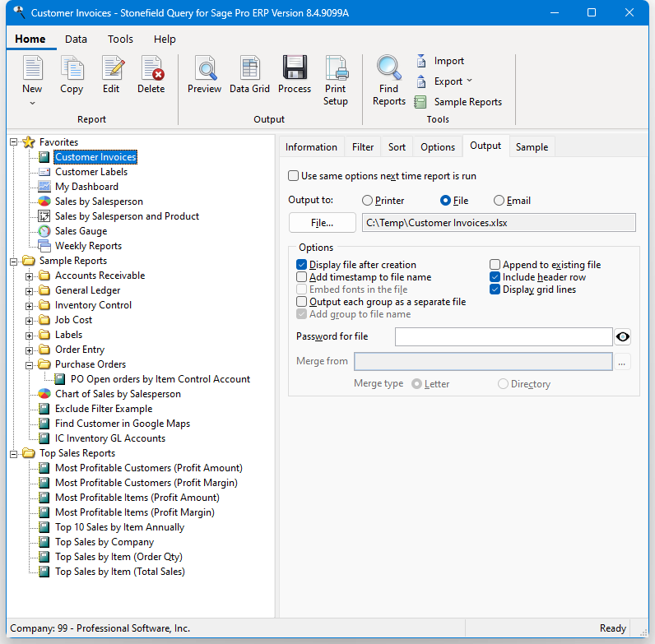Click the Copy report icon
This screenshot has width=655, height=644.
tap(72, 67)
